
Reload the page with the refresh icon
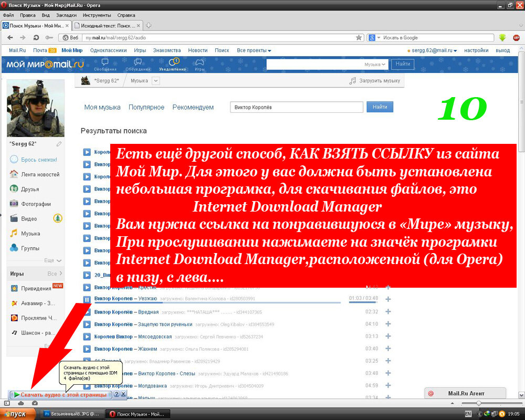(36, 37)
